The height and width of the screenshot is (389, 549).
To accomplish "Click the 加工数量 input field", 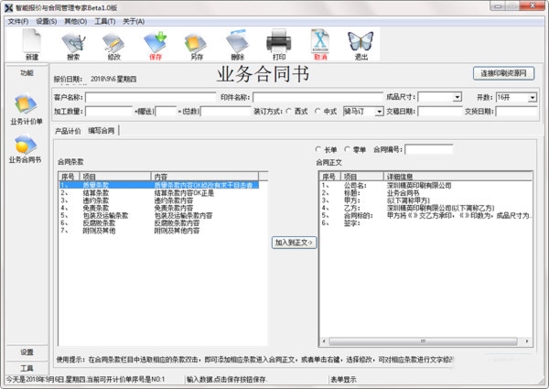I will [109, 111].
